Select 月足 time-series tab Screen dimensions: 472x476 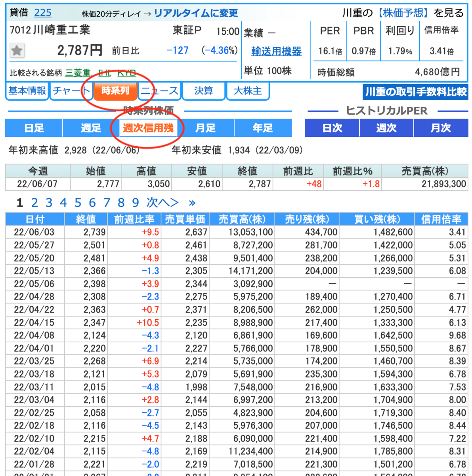point(206,128)
